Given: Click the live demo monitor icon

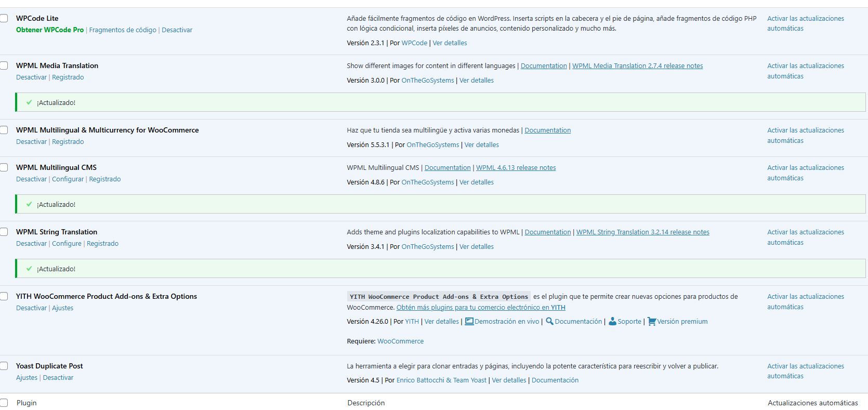Looking at the screenshot, I should coord(469,322).
